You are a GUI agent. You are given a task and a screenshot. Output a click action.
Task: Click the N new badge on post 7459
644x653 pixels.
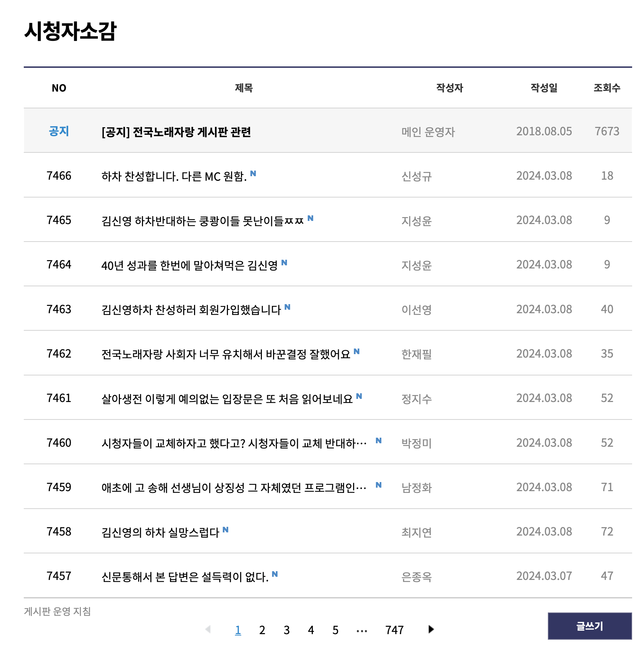(x=379, y=485)
